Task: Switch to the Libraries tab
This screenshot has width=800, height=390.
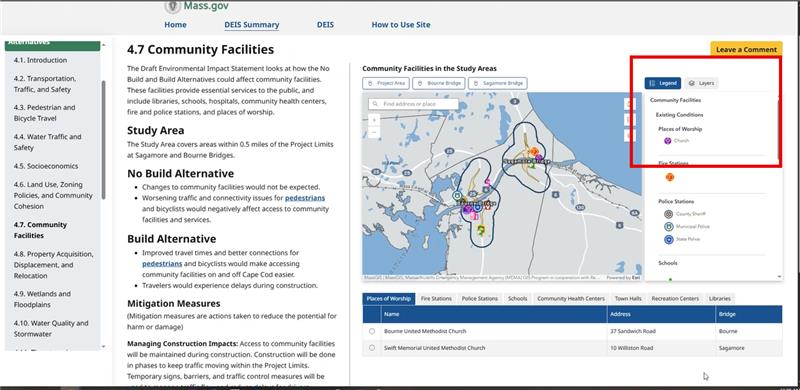Action: pos(719,299)
